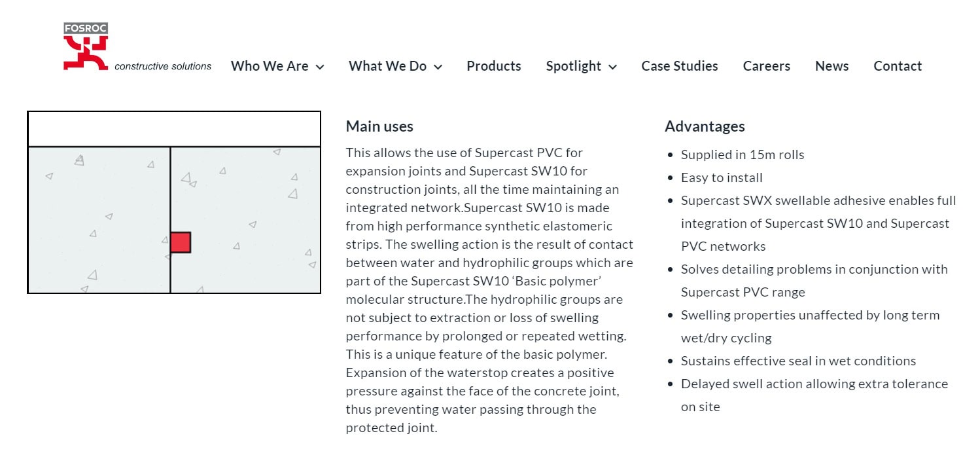The image size is (980, 474).
Task: Go to the News section
Action: (x=831, y=66)
